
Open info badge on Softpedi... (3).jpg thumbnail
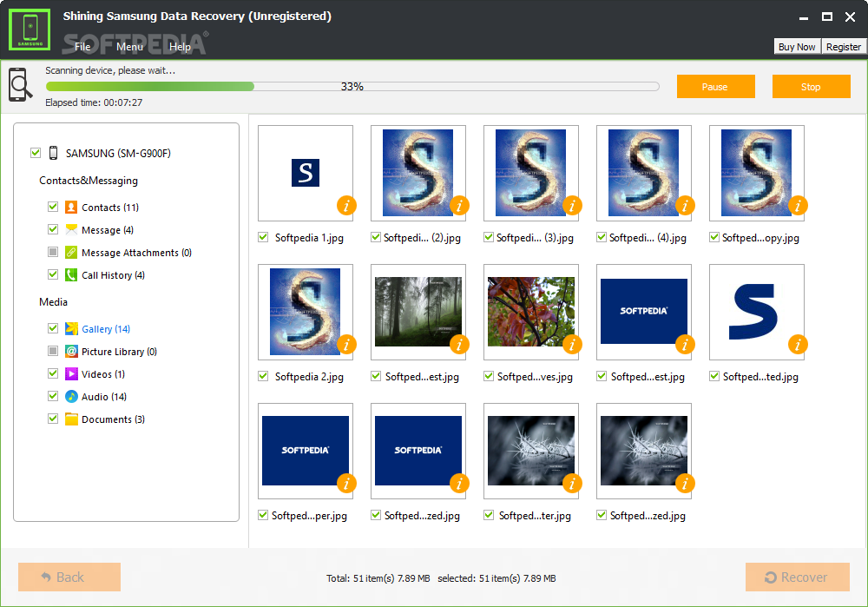click(572, 206)
